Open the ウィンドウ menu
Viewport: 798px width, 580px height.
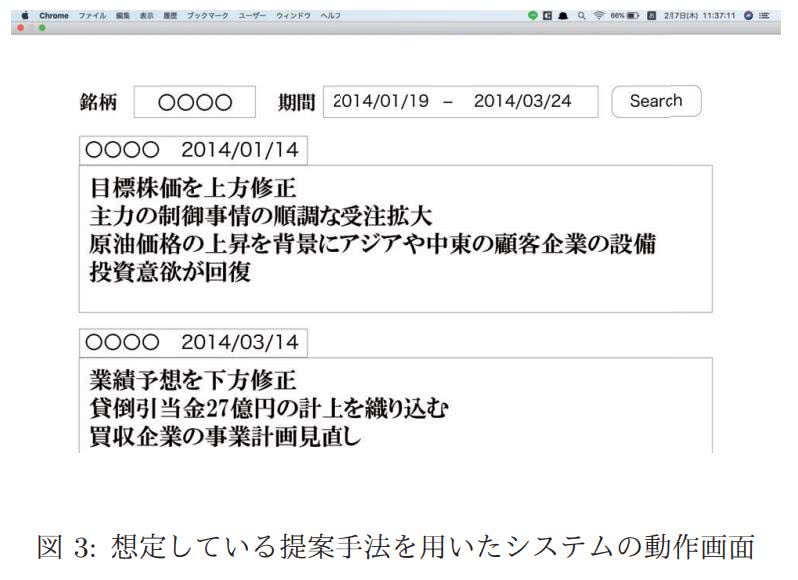[x=293, y=16]
